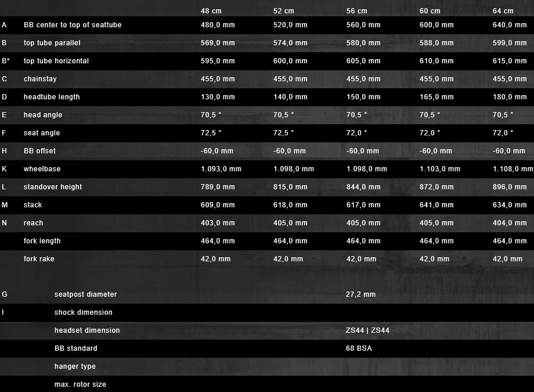This screenshot has height=392, width=534.
Task: Click the 'max. rotor size' label
Action: click(80, 384)
